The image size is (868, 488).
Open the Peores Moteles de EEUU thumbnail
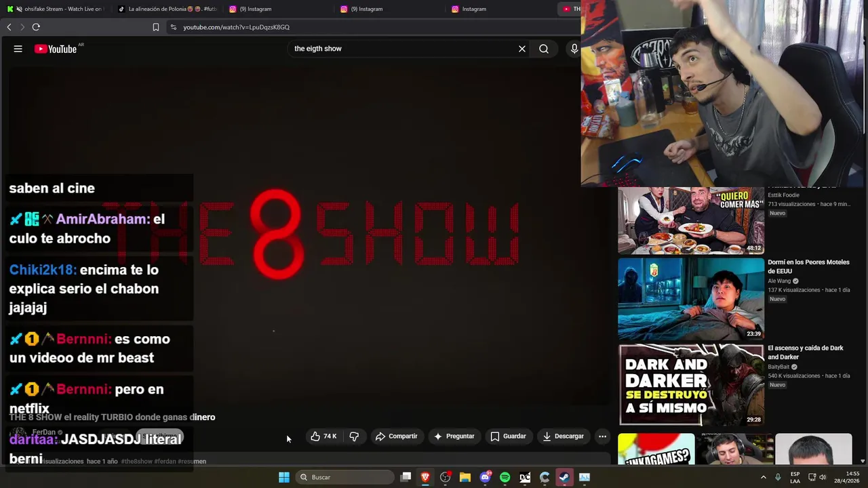691,298
